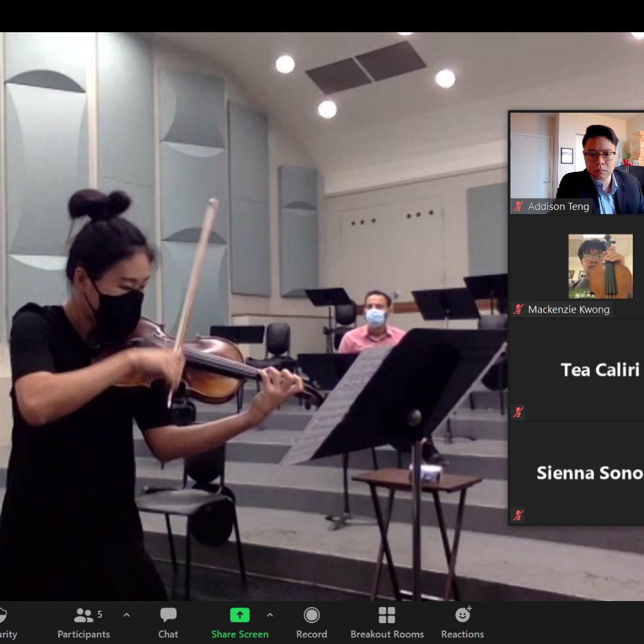Click the Security shield icon
The width and height of the screenshot is (644, 644).
tap(2, 615)
